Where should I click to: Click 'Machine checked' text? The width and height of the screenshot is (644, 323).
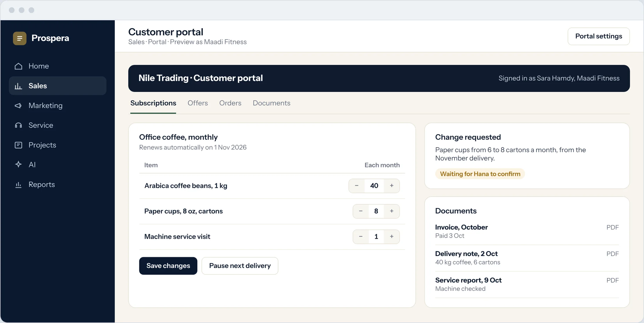460,289
